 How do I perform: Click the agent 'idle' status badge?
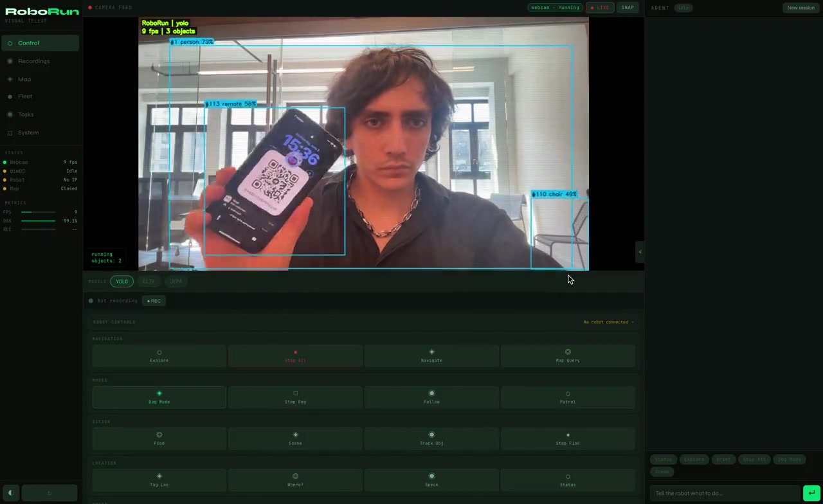coord(683,8)
